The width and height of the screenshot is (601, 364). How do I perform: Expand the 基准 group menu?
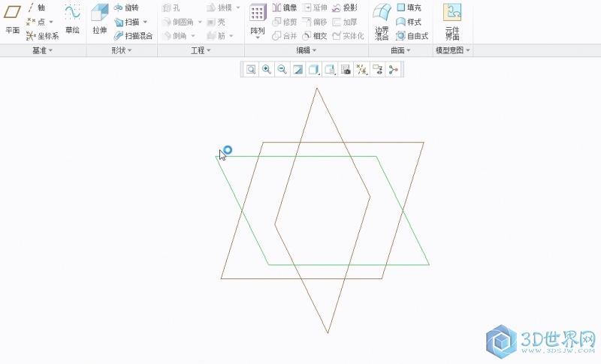pos(42,50)
